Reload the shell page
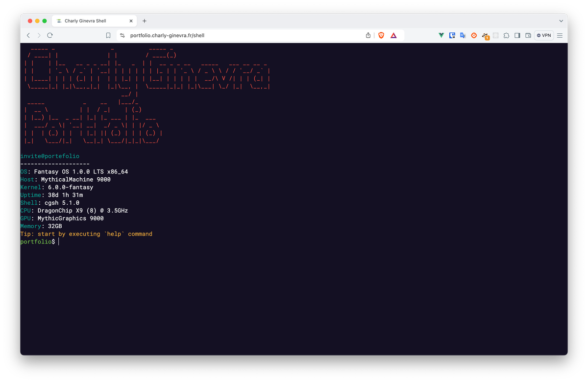Viewport: 588px width, 382px height. tap(50, 35)
